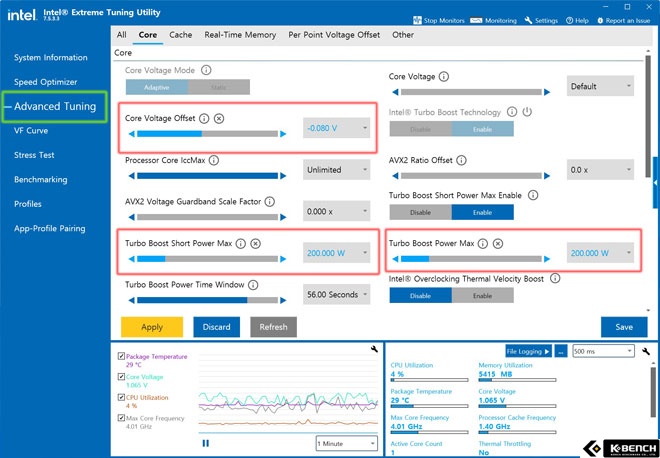Show info for Intel Turbo Boost Technology

pyautogui.click(x=512, y=112)
